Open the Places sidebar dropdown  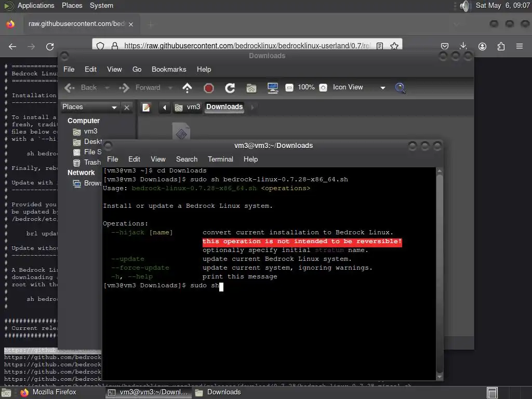click(89, 107)
